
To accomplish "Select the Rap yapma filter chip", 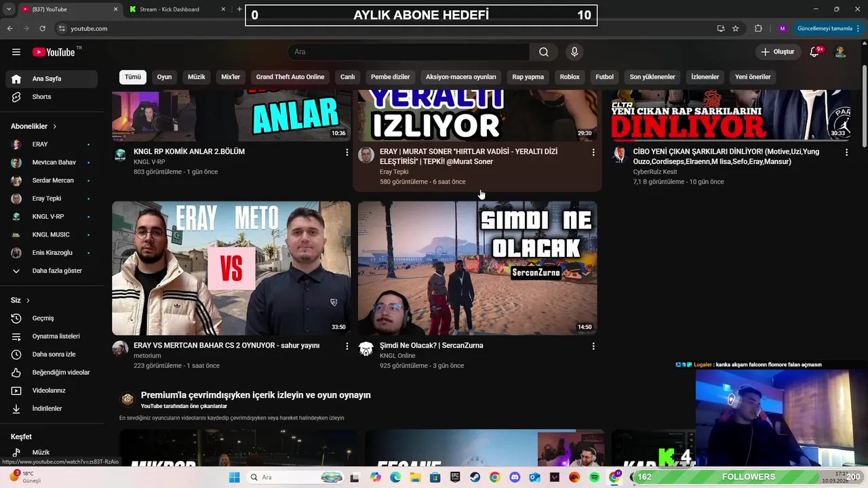I will [528, 77].
